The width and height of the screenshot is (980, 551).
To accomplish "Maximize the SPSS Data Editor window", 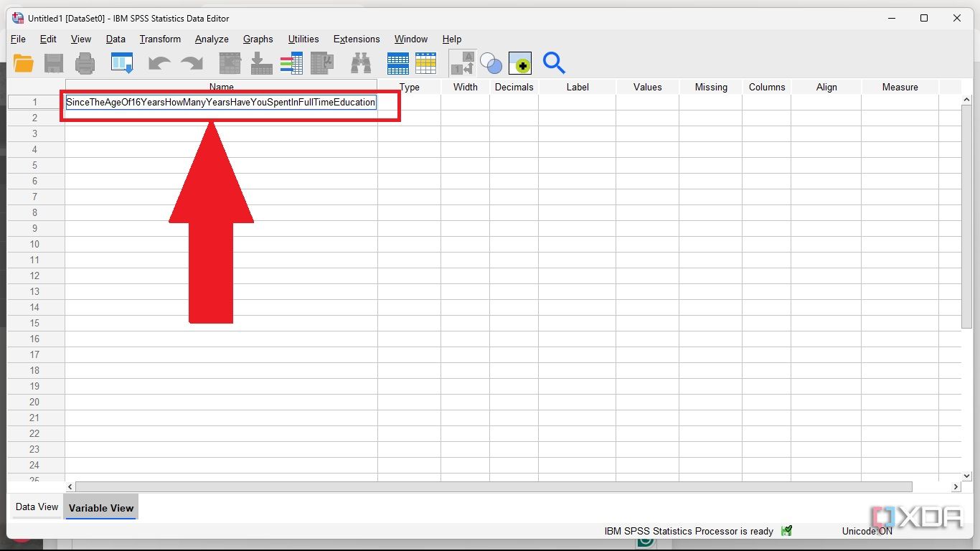I will [x=924, y=18].
